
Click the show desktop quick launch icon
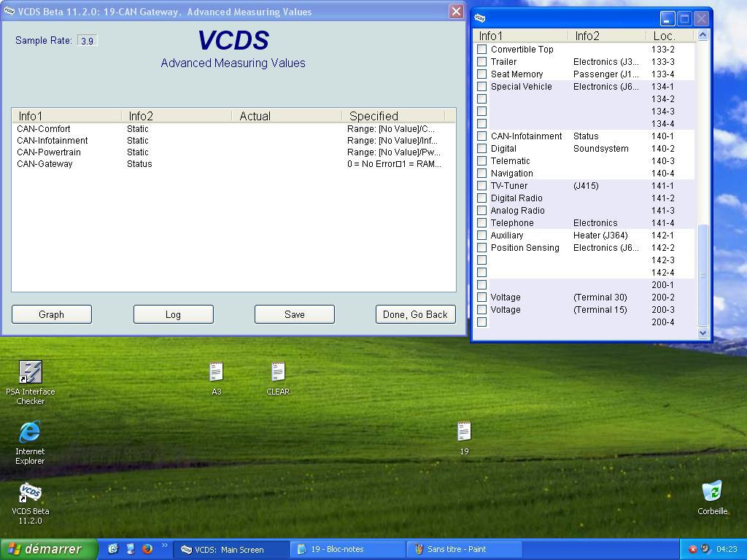(x=130, y=549)
